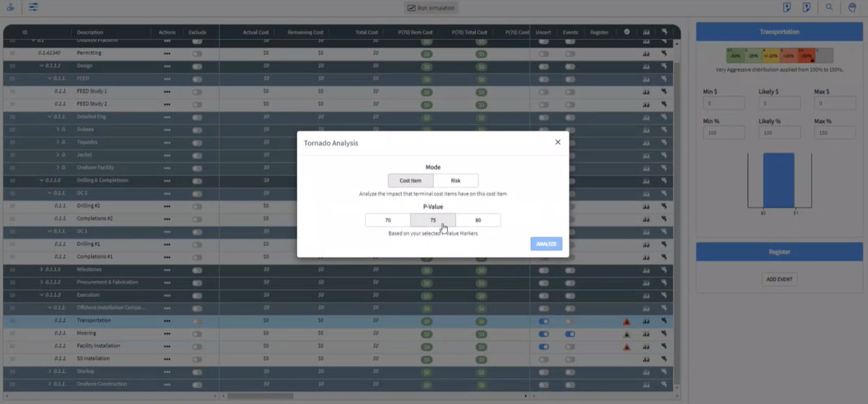Screen dimensions: 868x404
Task: Select the red +50% distribution swatch
Action: pyautogui.click(x=805, y=56)
